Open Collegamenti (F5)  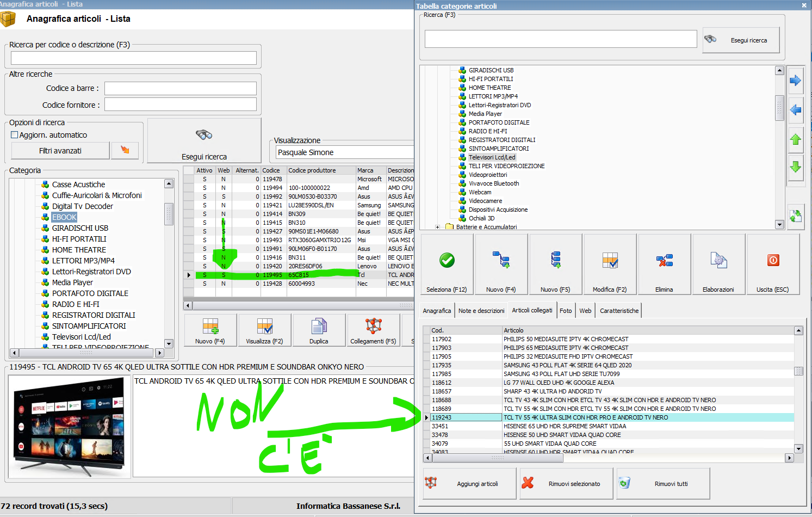pos(373,330)
